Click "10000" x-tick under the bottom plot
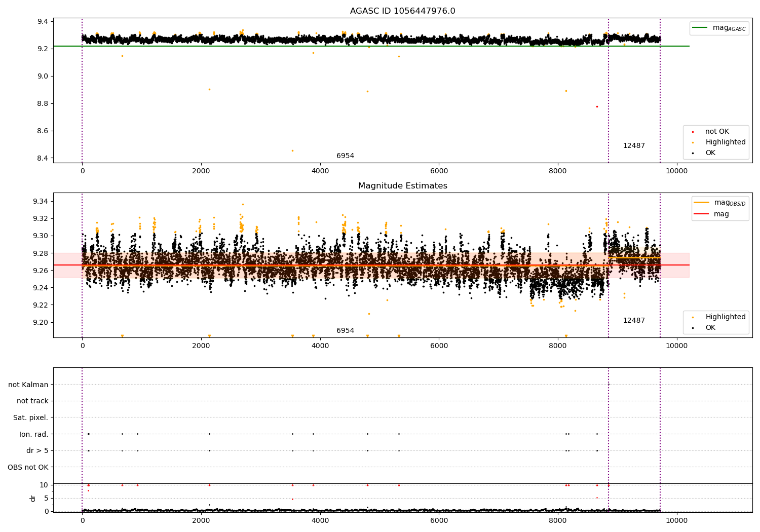The height and width of the screenshot is (532, 760). click(x=676, y=521)
